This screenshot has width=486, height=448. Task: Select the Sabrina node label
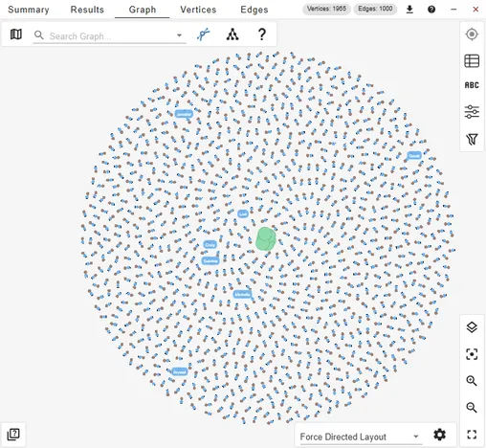[x=210, y=261]
